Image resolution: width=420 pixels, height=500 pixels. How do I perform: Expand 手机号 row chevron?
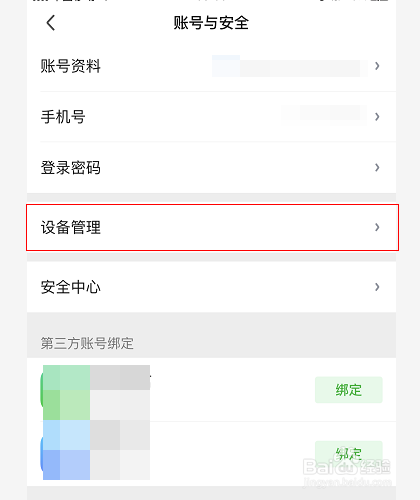377,117
